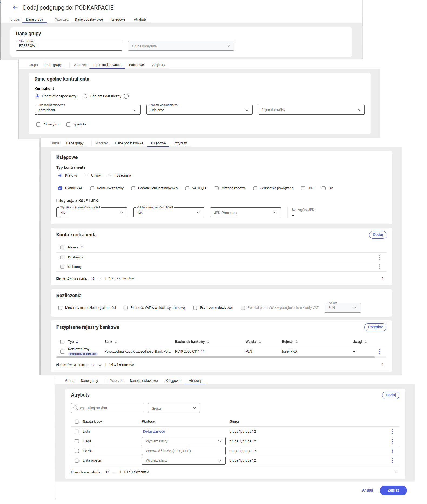Click the back arrow next to the page title
Screen dimensions: 427x504
pyautogui.click(x=15, y=8)
